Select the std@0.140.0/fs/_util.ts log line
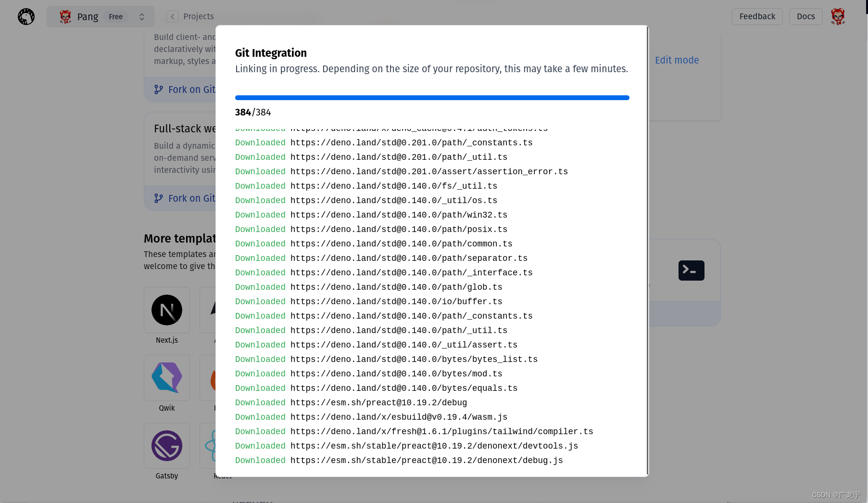Image resolution: width=868 pixels, height=503 pixels. click(366, 186)
